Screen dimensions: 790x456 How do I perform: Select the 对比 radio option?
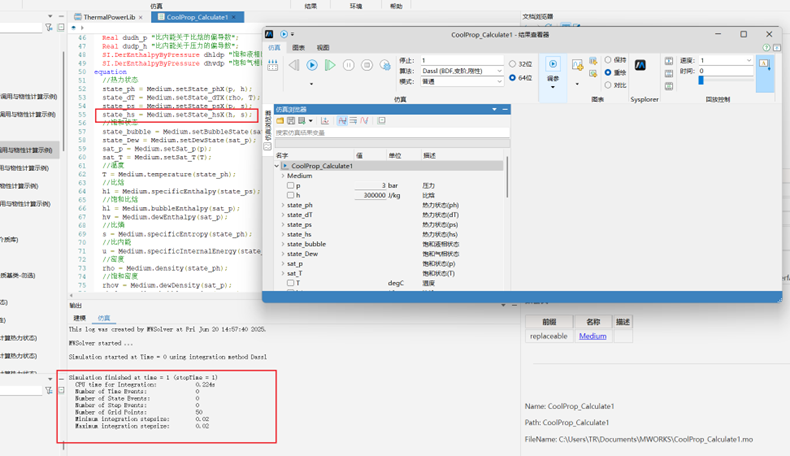[x=608, y=85]
